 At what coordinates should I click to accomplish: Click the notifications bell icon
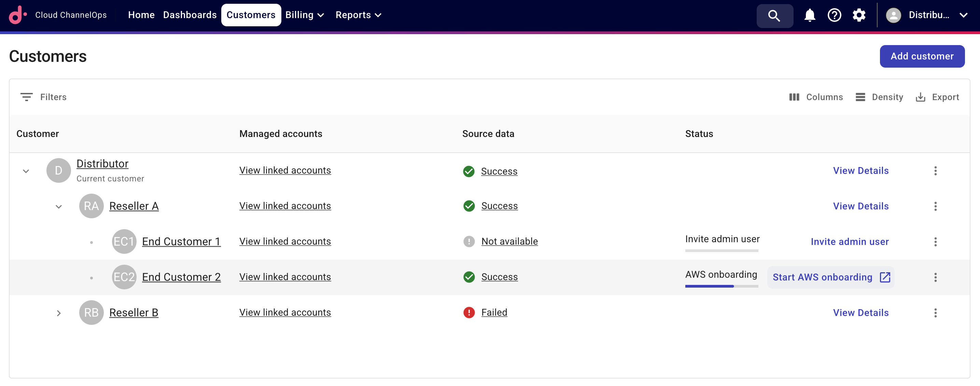(810, 15)
